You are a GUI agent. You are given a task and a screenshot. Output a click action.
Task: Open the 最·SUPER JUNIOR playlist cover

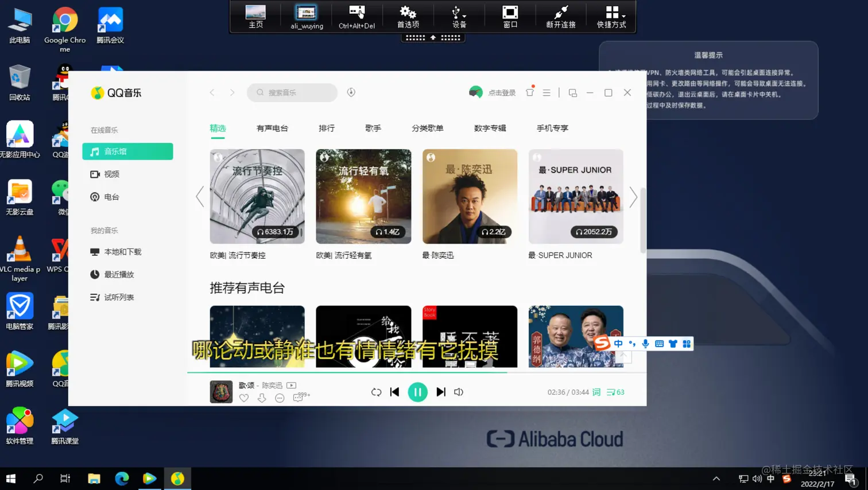(x=576, y=196)
